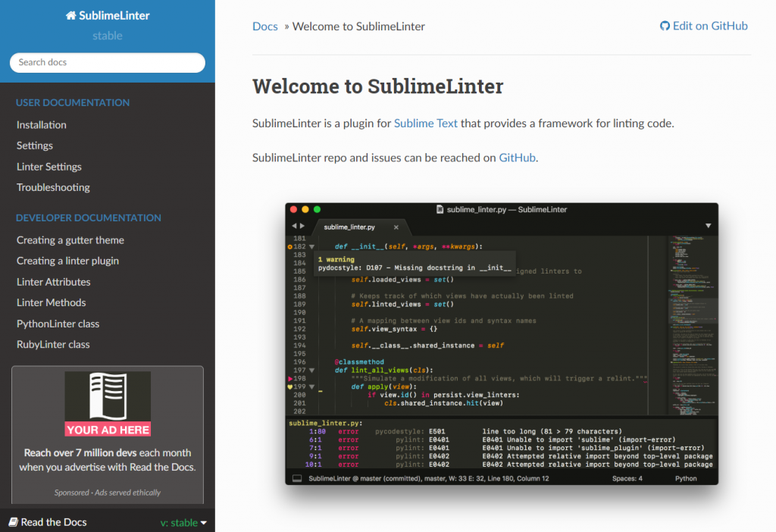Select the sublime_linter.py tab
Screen dimensions: 776x532
coord(349,227)
